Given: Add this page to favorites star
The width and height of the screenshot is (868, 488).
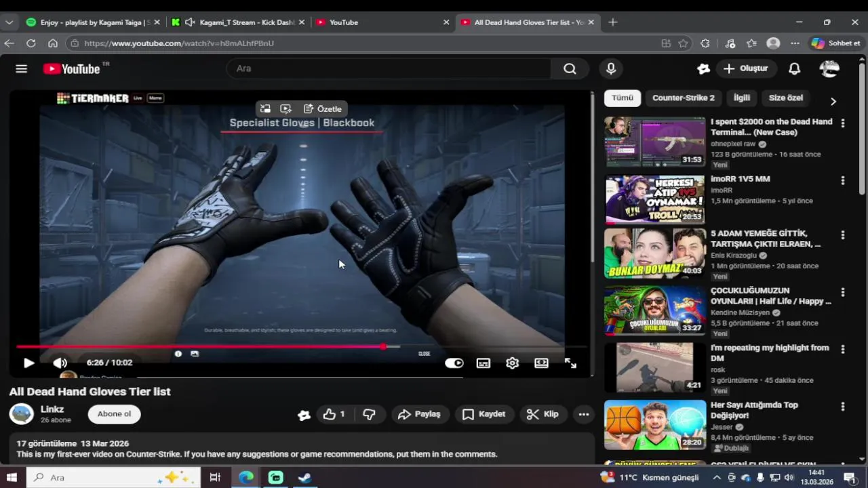Looking at the screenshot, I should [684, 43].
